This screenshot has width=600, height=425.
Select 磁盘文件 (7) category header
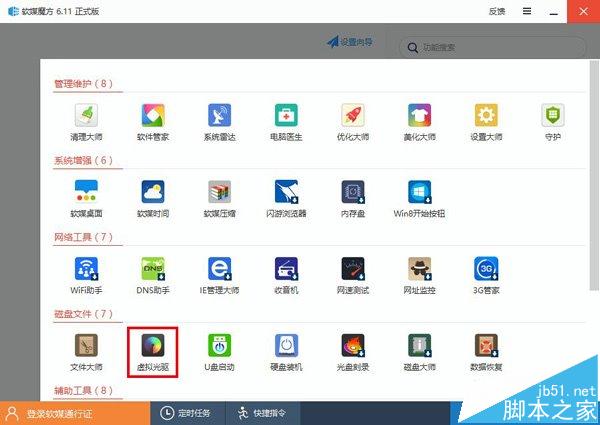click(83, 314)
